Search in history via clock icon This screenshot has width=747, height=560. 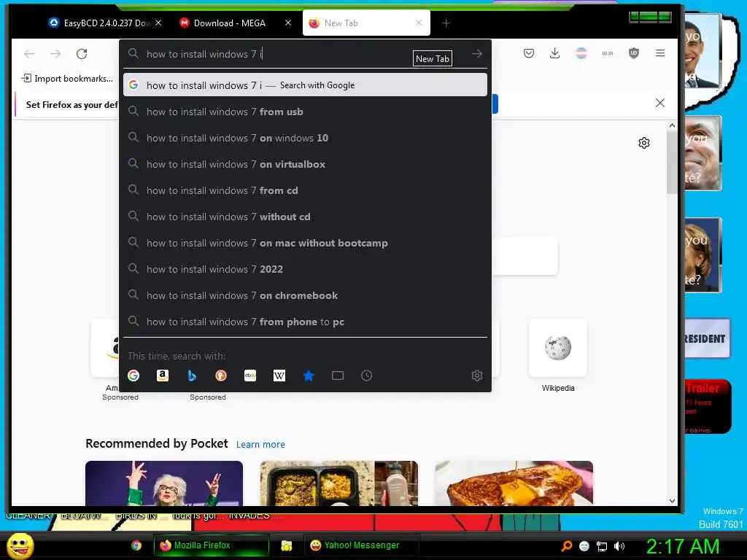367,376
